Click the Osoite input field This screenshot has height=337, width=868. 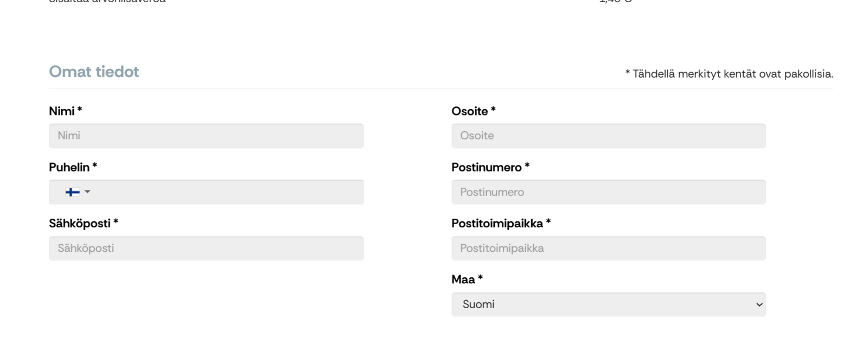tap(608, 136)
